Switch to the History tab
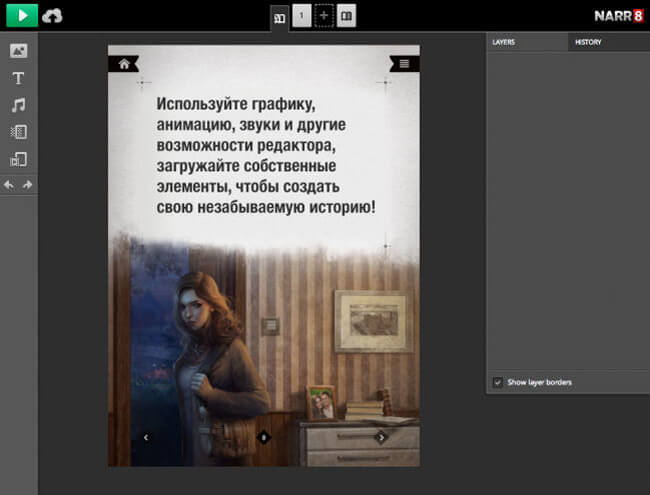This screenshot has height=495, width=650. (609, 42)
